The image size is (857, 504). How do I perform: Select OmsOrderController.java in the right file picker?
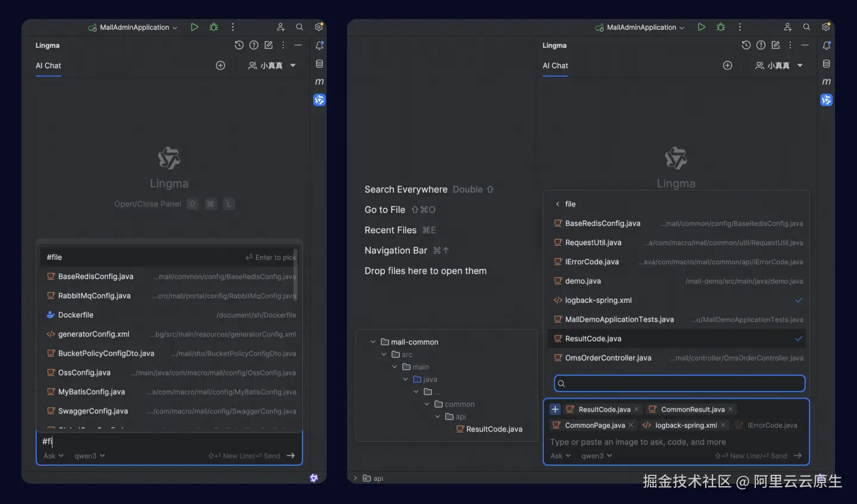tap(676, 358)
